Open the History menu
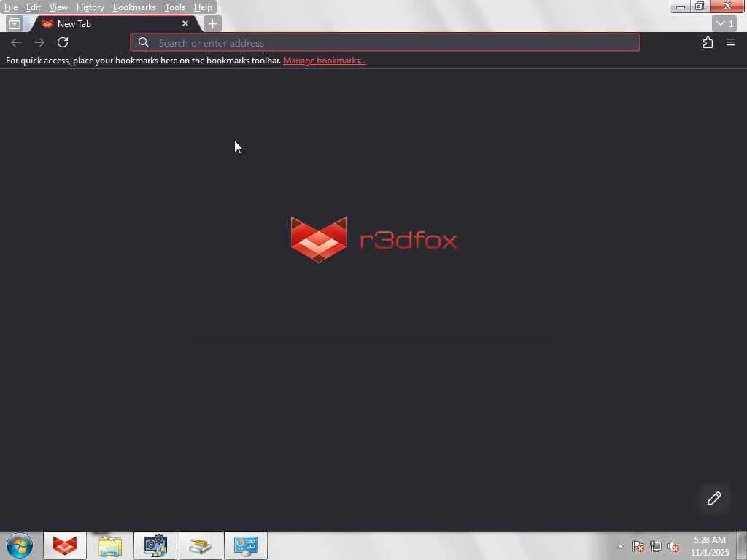The image size is (747, 560). (x=90, y=7)
